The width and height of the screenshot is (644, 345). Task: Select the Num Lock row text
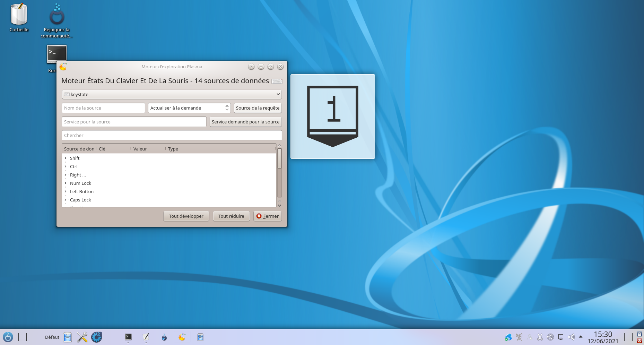80,183
